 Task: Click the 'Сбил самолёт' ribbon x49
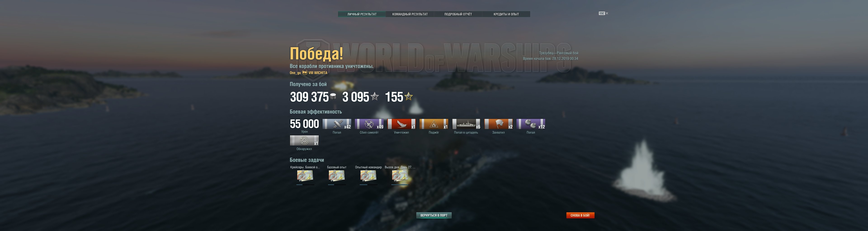369,124
